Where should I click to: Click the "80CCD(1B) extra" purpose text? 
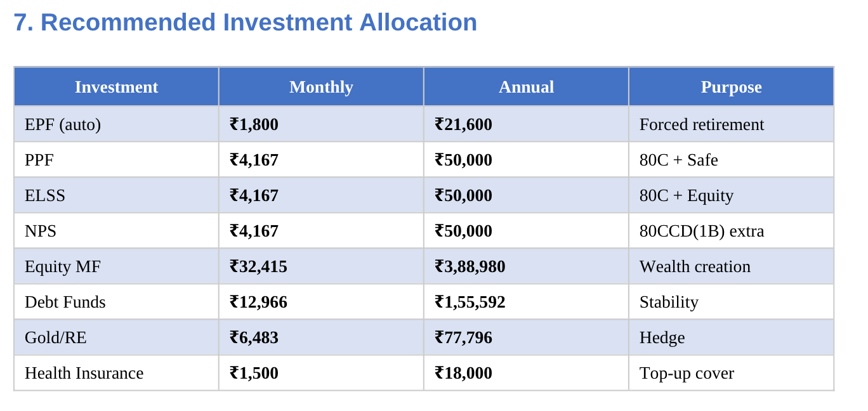(702, 231)
